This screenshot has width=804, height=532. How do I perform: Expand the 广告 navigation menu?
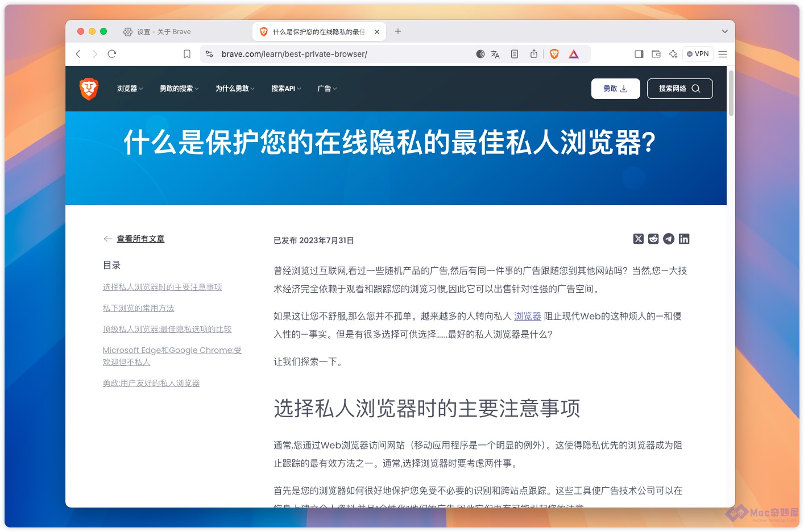(x=328, y=89)
